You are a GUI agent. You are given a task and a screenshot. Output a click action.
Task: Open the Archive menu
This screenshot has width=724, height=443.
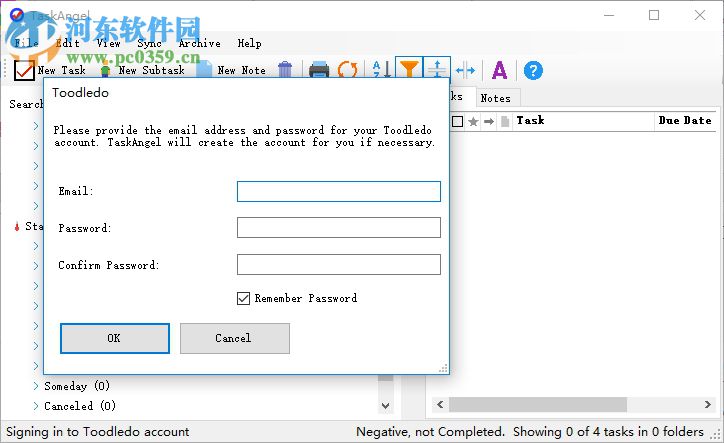199,43
